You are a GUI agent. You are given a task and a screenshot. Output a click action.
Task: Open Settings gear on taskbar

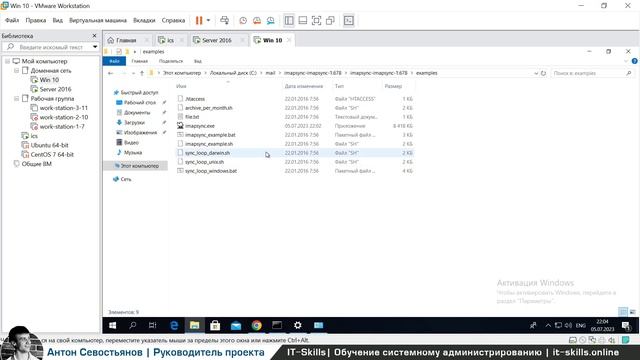pos(298,325)
